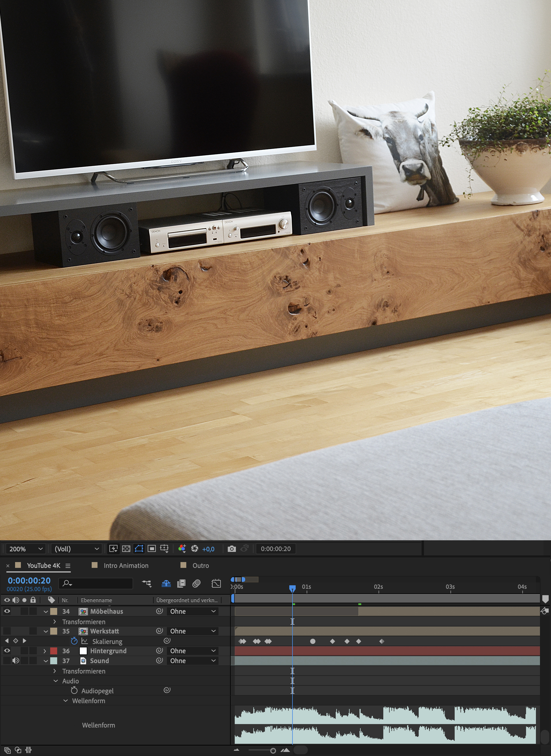Click the pick whip of Hintergrund layer
Viewport: 551px width, 756px height.
[159, 651]
